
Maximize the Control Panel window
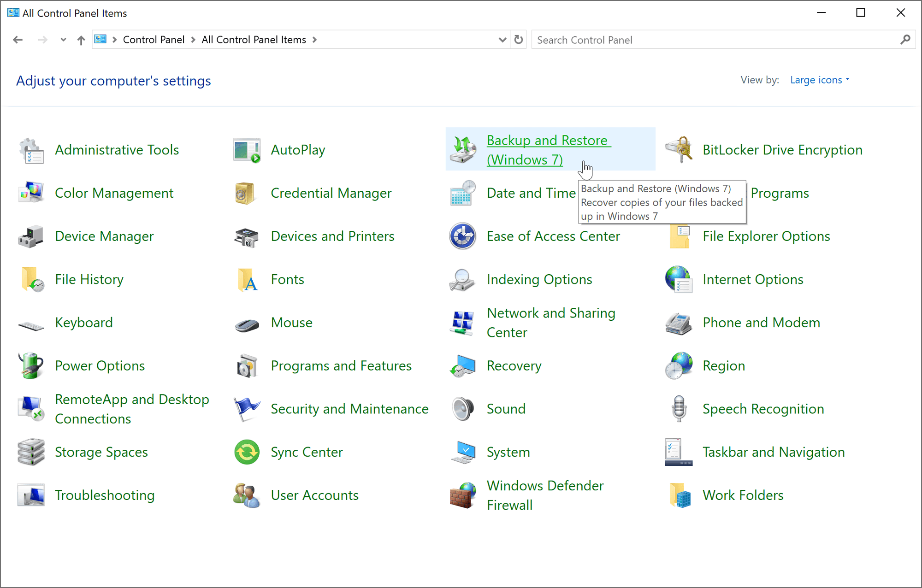click(x=860, y=13)
